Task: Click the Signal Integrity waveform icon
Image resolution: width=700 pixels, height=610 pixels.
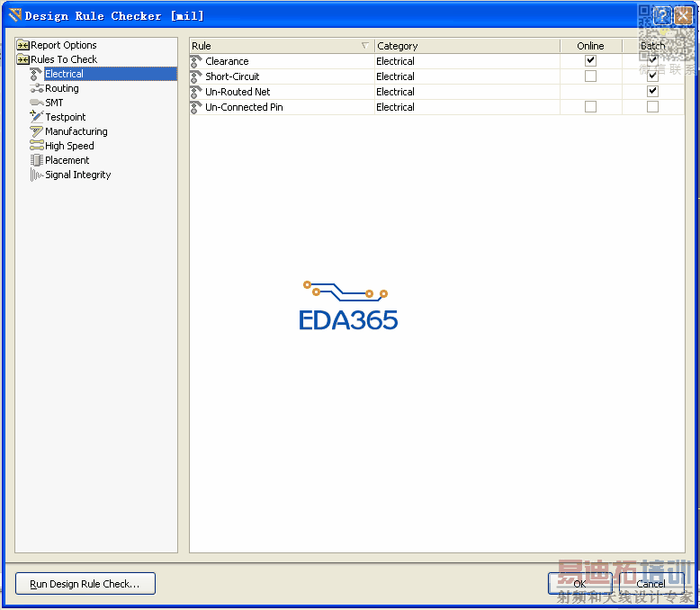Action: click(37, 175)
